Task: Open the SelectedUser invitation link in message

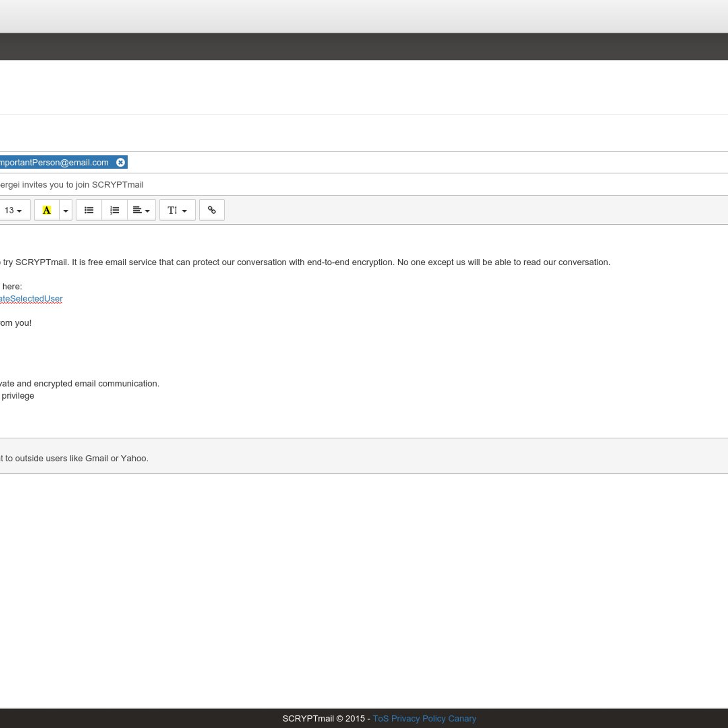Action: [x=31, y=299]
